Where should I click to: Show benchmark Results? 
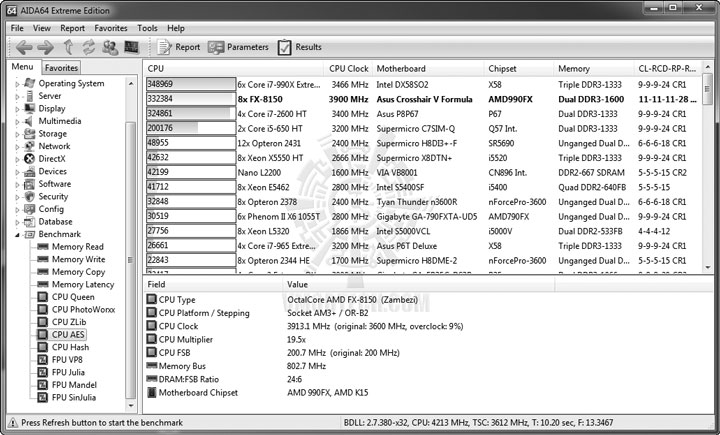(299, 47)
